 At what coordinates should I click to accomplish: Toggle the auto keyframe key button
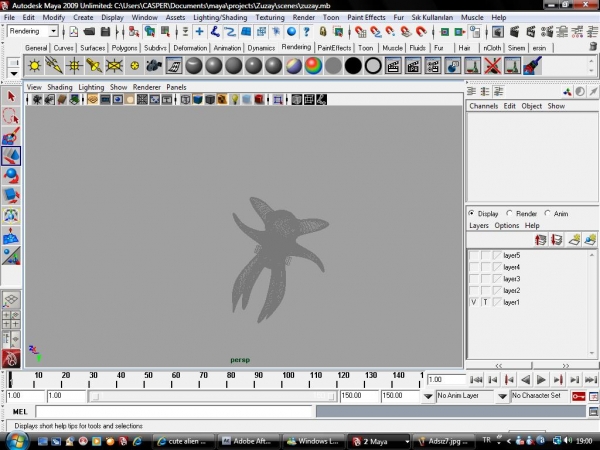point(578,396)
